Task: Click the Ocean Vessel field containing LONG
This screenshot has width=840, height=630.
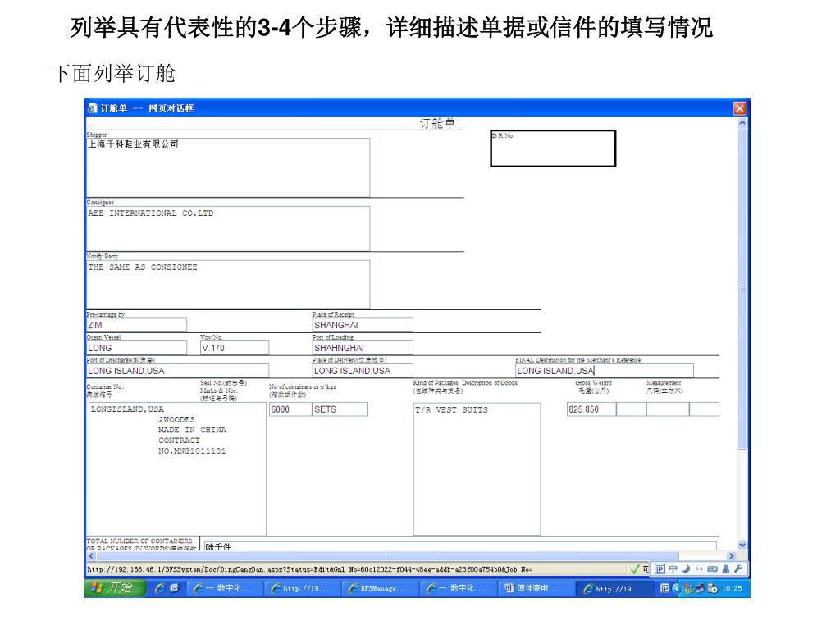Action: coord(137,348)
